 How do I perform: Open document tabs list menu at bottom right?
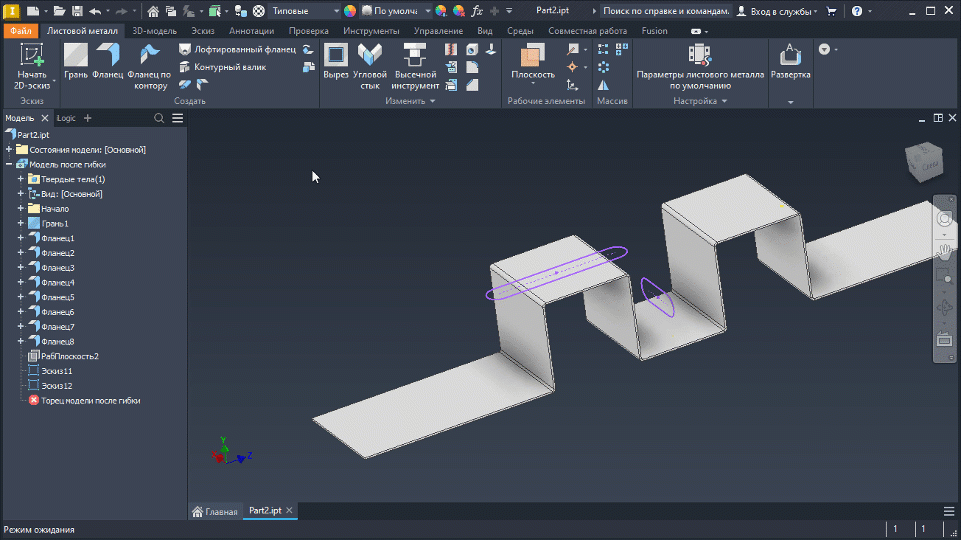(x=949, y=511)
